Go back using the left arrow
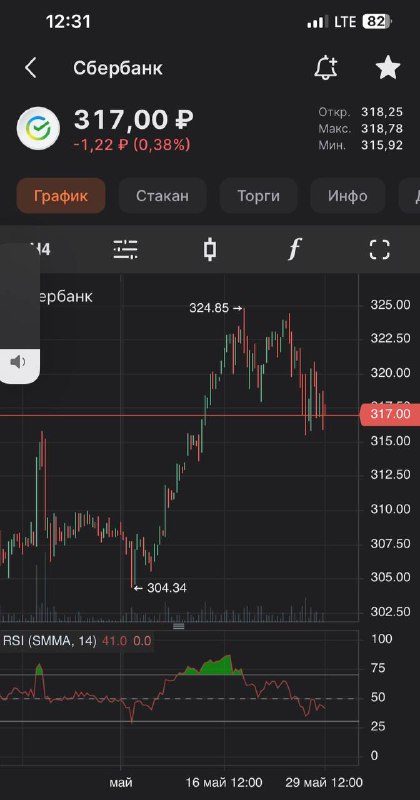 click(31, 68)
